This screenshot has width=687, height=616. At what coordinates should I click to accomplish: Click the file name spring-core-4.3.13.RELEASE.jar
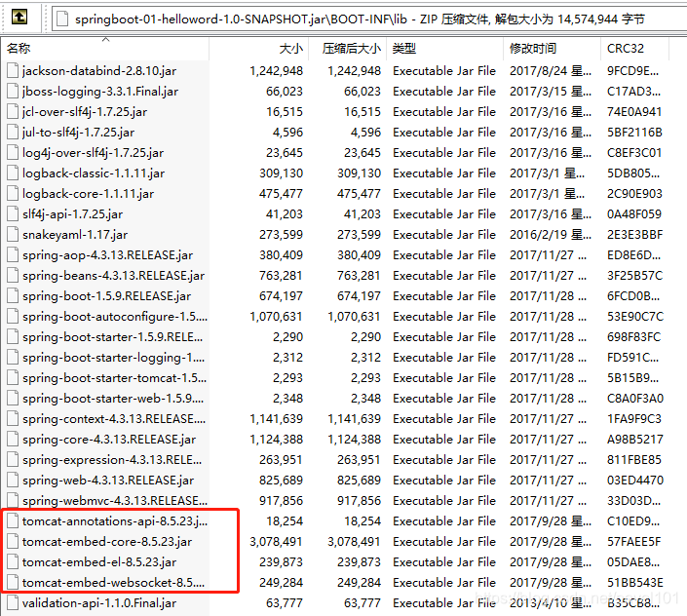click(109, 440)
